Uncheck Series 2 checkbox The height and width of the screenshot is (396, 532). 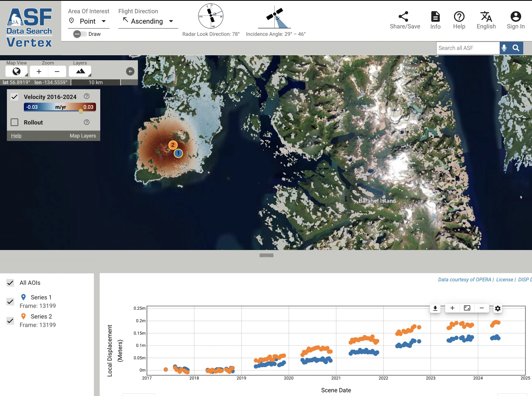point(10,321)
